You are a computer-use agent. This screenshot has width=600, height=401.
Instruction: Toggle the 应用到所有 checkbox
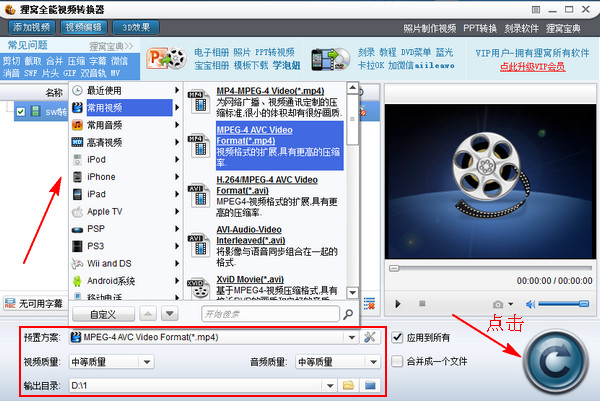[397, 337]
